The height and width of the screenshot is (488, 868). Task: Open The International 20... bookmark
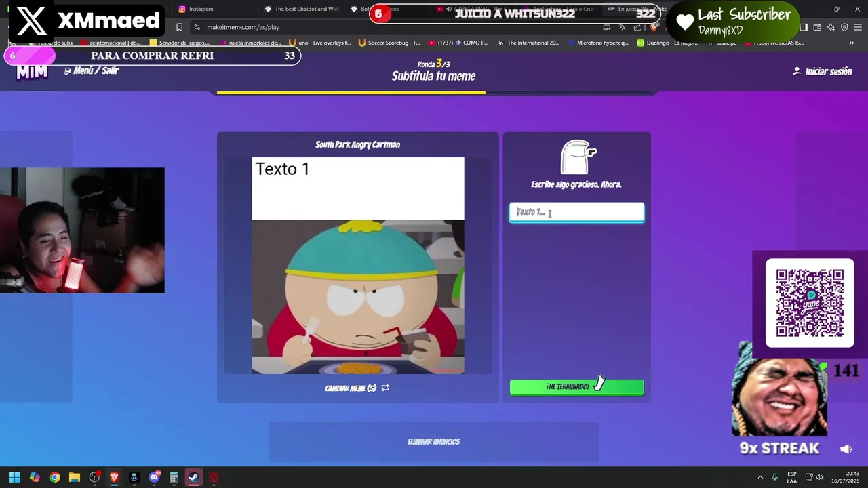(528, 43)
